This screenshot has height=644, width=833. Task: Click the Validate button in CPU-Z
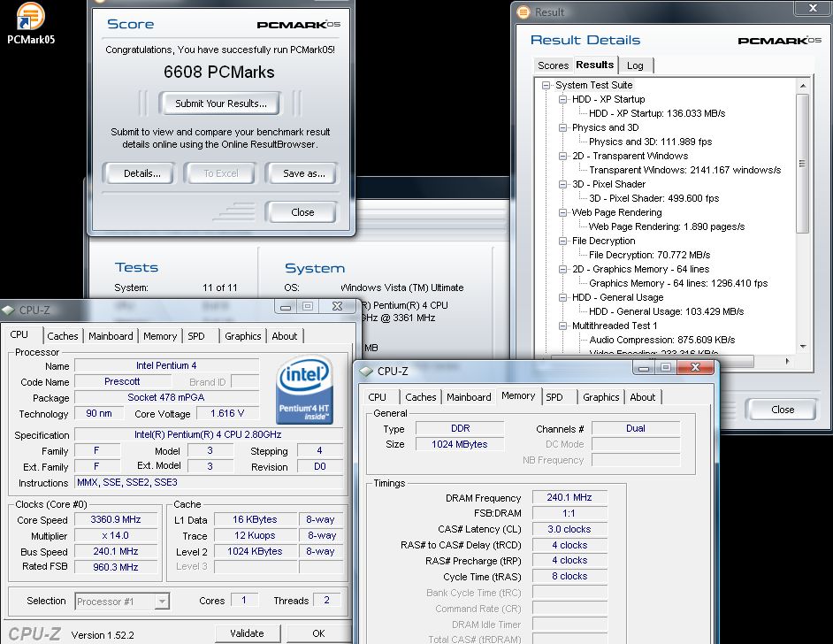[247, 633]
